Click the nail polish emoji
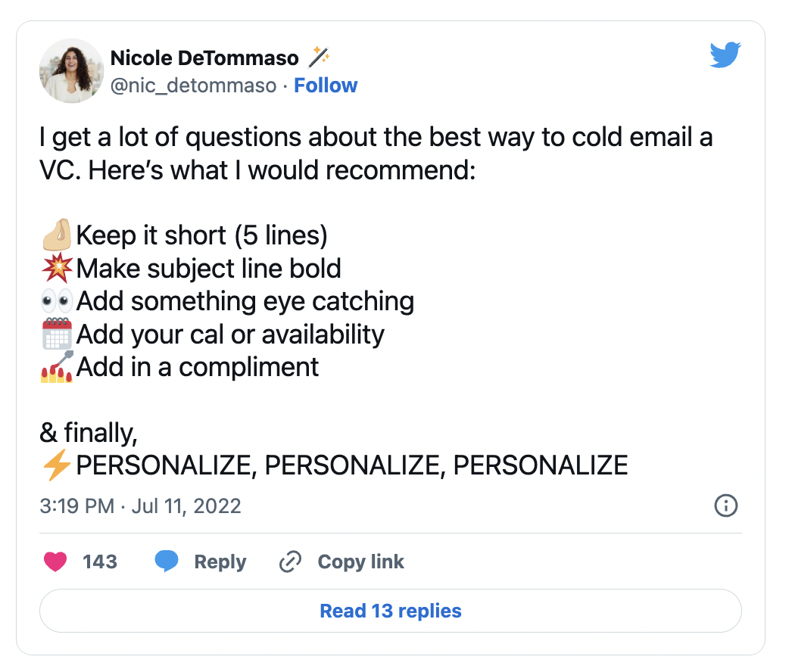Viewport: 792px width, 672px height. click(57, 366)
